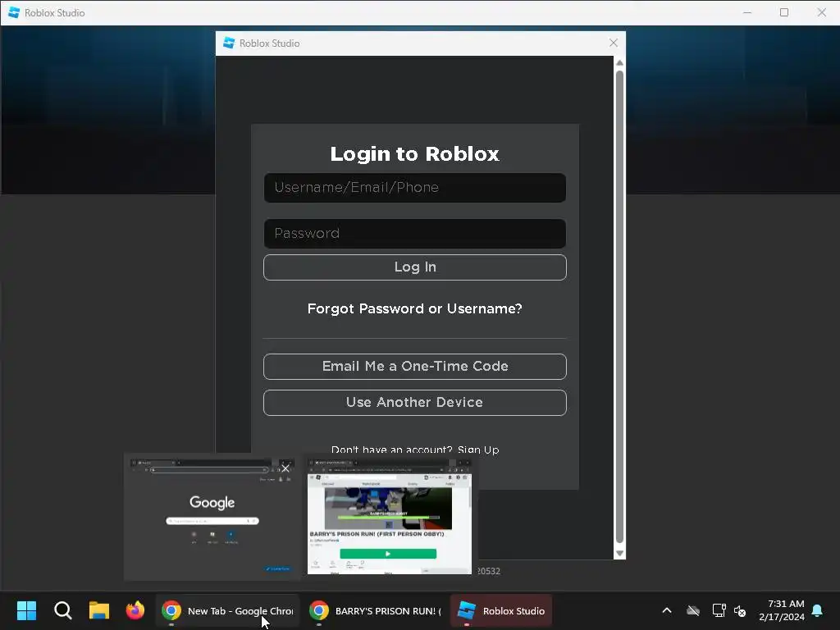Viewport: 840px width, 630px height.
Task: Select Use Another Device button
Action: (x=414, y=402)
